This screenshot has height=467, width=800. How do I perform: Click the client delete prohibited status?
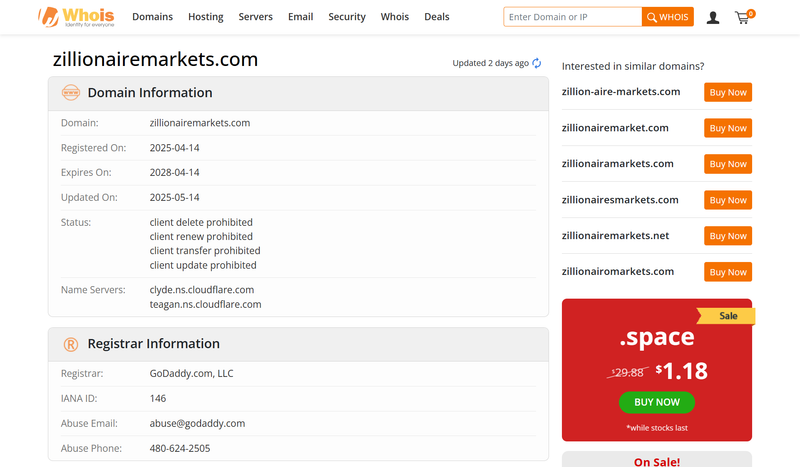click(201, 223)
